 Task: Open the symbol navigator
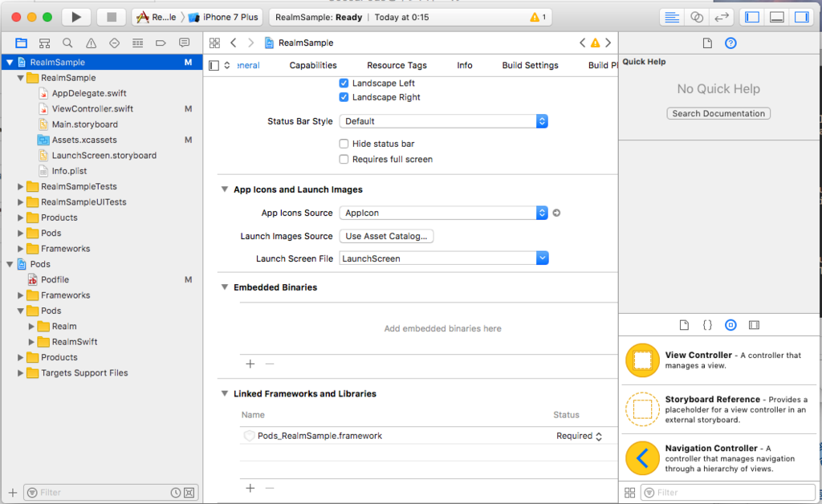[x=45, y=43]
